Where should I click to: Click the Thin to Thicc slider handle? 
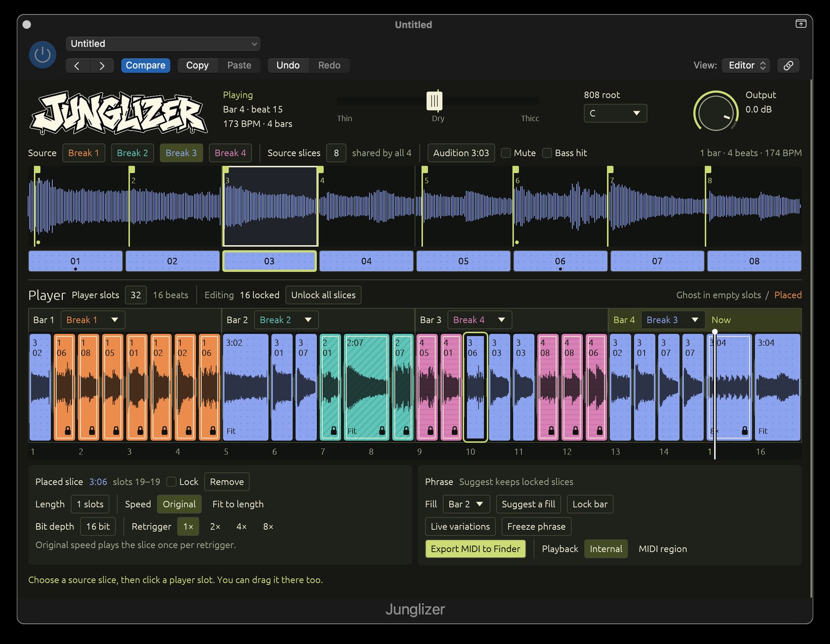point(434,101)
